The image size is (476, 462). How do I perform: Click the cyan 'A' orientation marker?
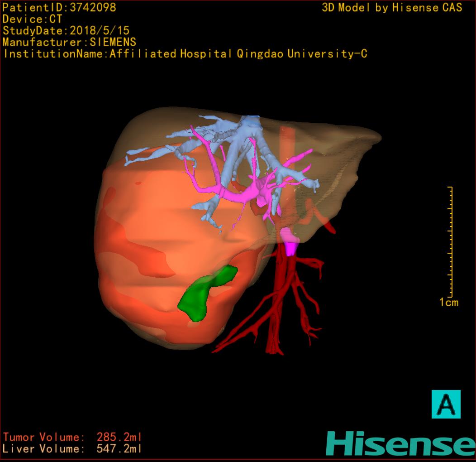(446, 404)
